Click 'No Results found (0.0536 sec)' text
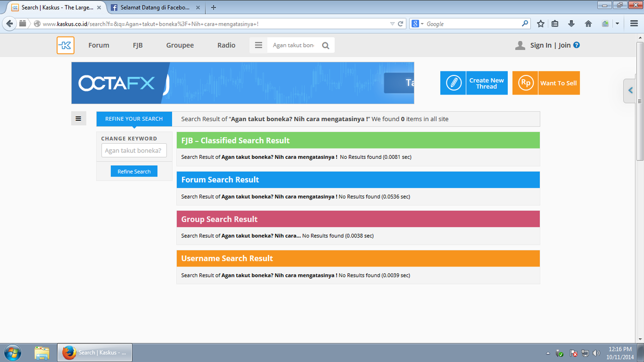Viewport: 644px width, 362px height. click(374, 197)
